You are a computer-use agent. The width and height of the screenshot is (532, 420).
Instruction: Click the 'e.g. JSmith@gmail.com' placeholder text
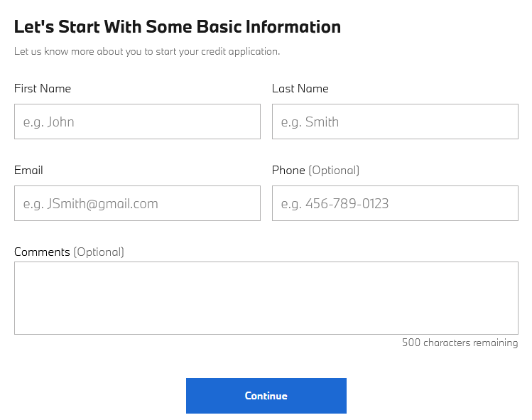[x=91, y=204]
